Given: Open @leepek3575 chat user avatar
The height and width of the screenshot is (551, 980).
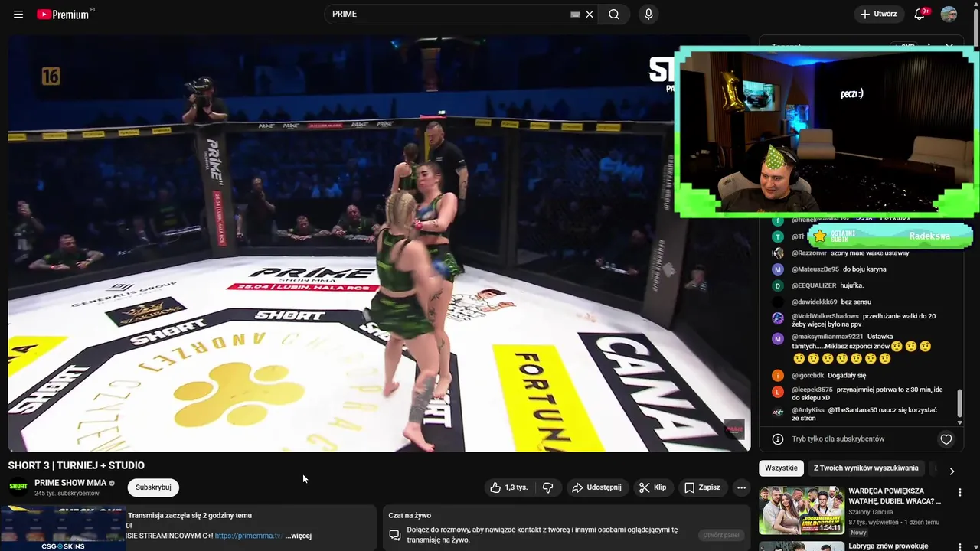Looking at the screenshot, I should click(778, 392).
